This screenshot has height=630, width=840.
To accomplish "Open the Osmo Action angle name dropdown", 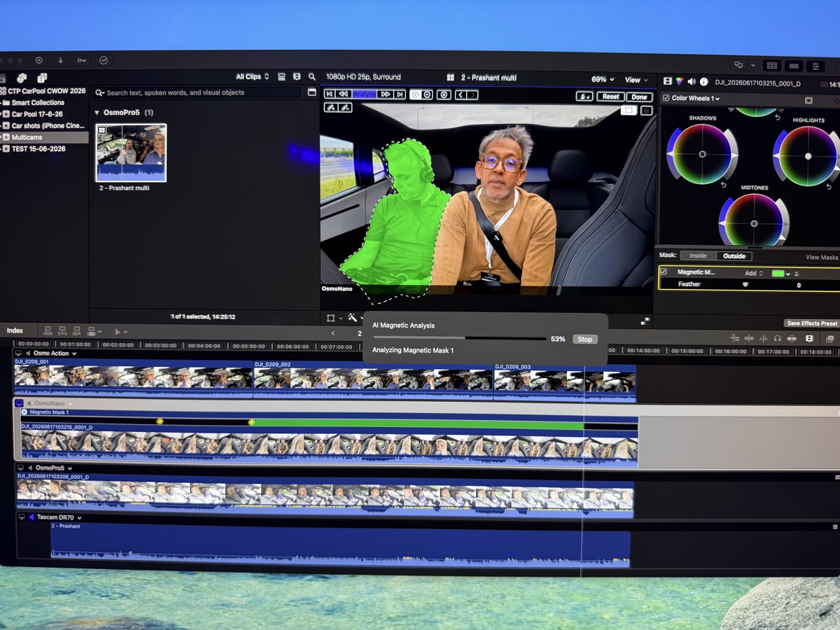I will tap(55, 353).
